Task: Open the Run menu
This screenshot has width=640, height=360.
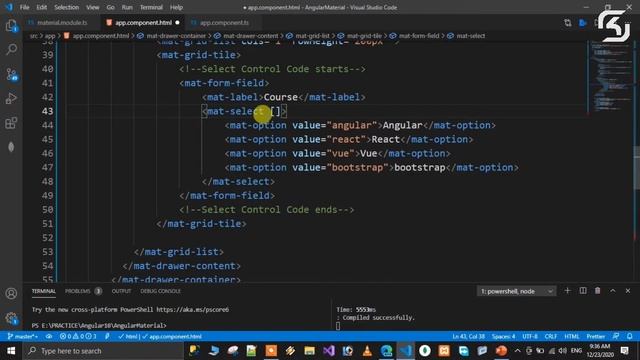Action: tap(127, 7)
